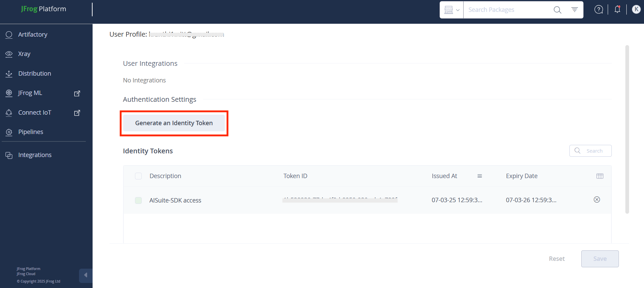Revoke the AISuite-SDK access token
The height and width of the screenshot is (288, 644).
[x=597, y=199]
